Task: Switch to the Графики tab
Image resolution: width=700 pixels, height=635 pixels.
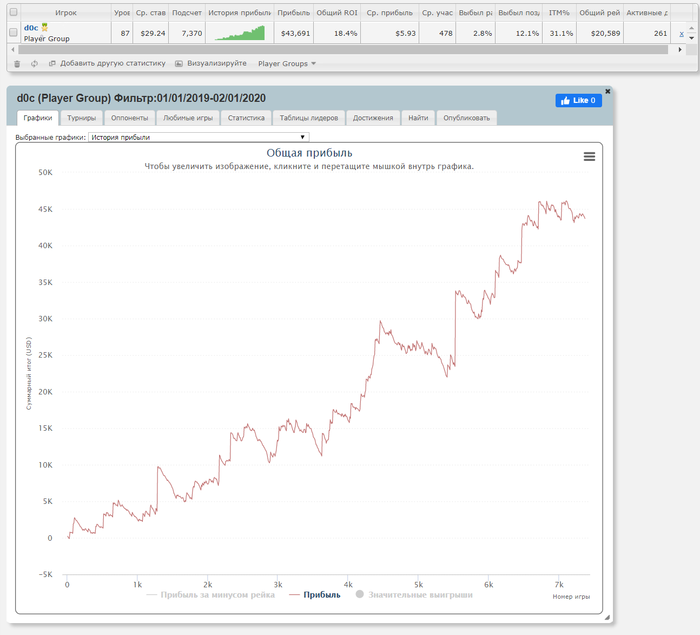Action: point(38,118)
